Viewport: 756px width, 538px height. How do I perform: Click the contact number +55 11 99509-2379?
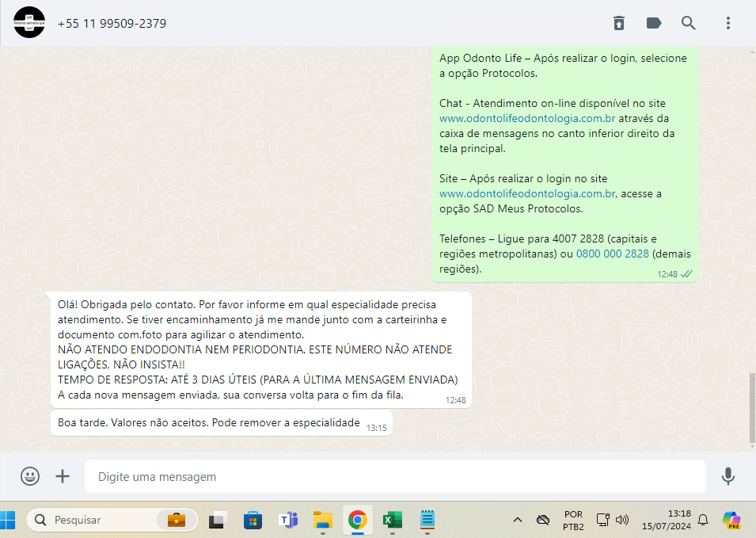click(x=112, y=23)
